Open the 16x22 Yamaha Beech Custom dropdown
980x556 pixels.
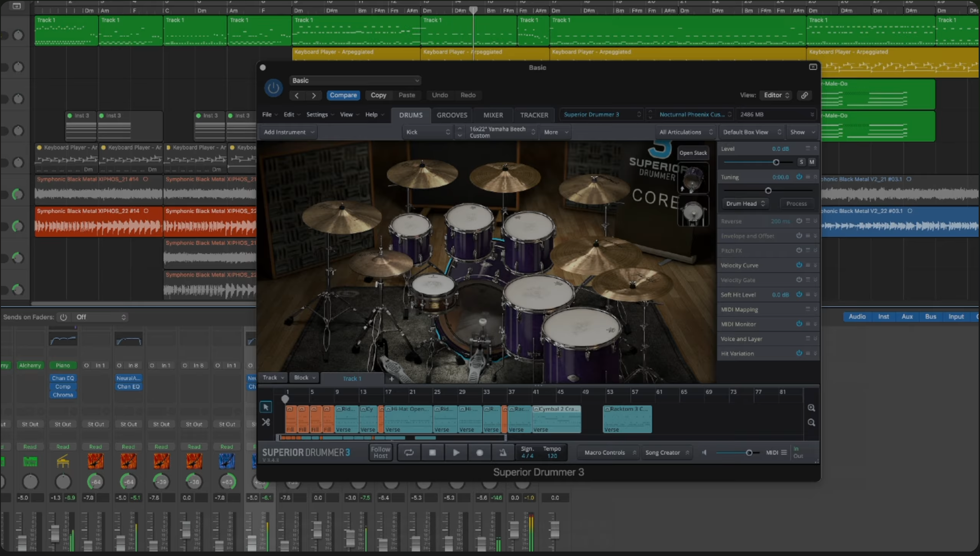tap(502, 132)
